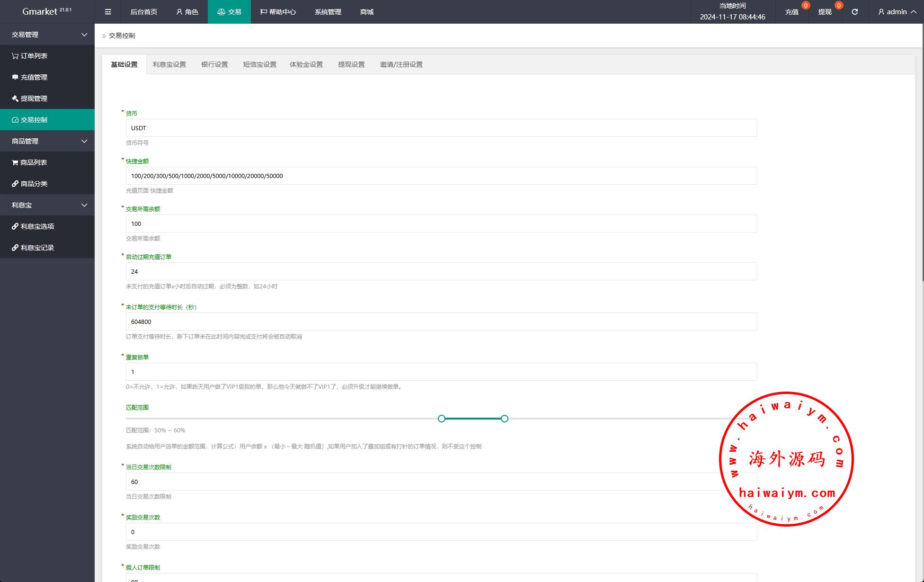Click the 充值 notification button
The height and width of the screenshot is (582, 924).
tap(792, 12)
